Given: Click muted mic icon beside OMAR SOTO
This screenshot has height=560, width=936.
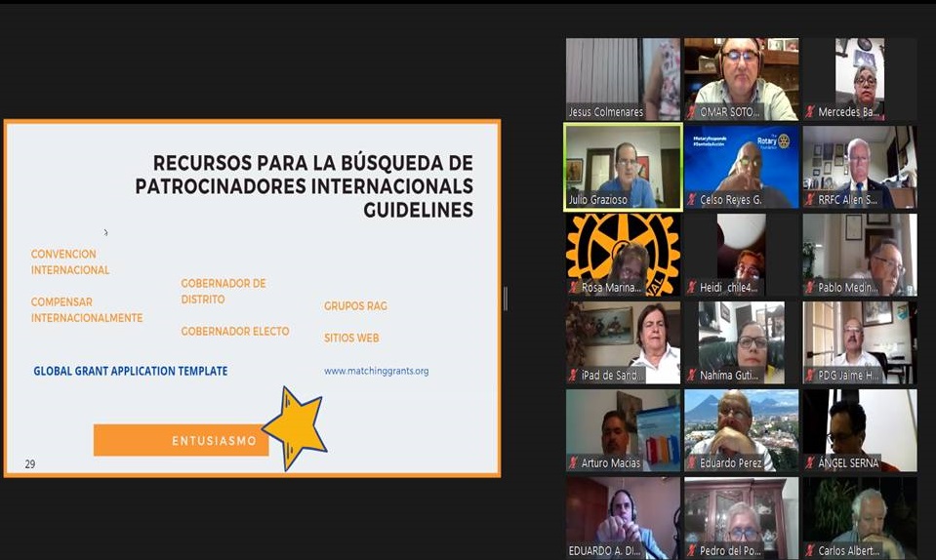Looking at the screenshot, I should pos(692,112).
